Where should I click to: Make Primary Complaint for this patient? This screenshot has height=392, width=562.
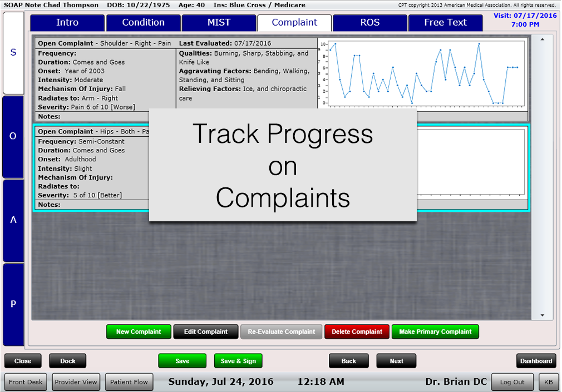pos(435,332)
